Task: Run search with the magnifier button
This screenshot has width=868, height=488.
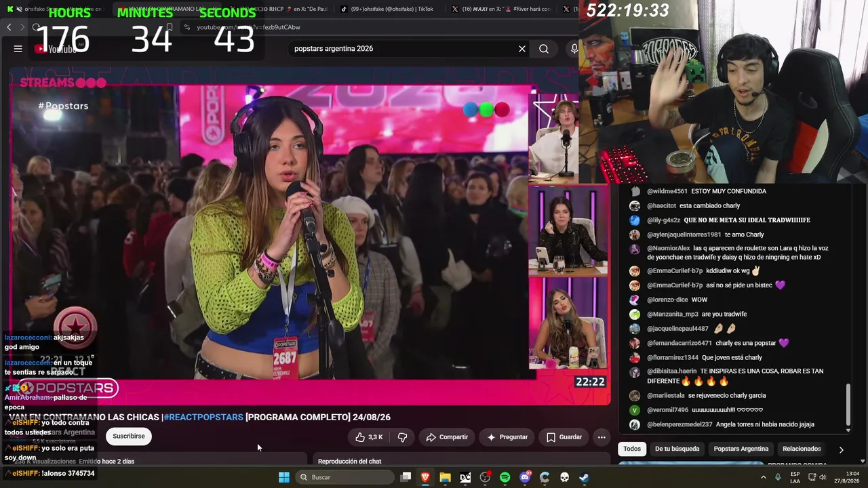Action: (544, 49)
